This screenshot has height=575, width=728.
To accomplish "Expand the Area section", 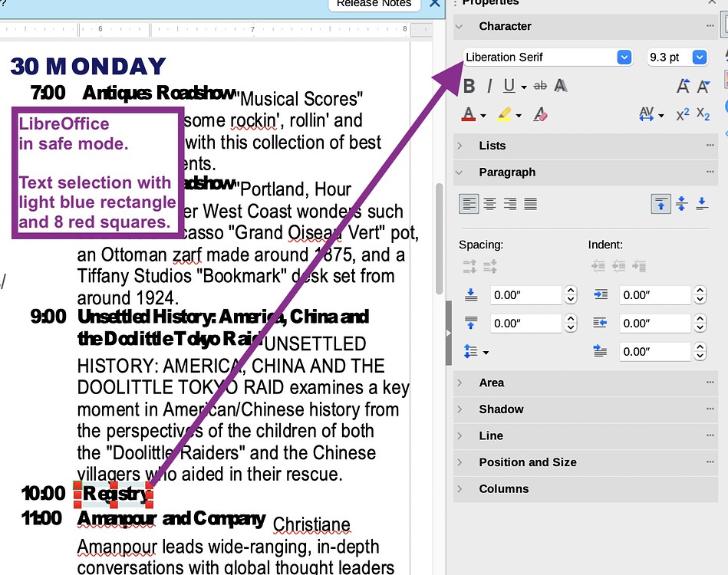I will [x=460, y=383].
